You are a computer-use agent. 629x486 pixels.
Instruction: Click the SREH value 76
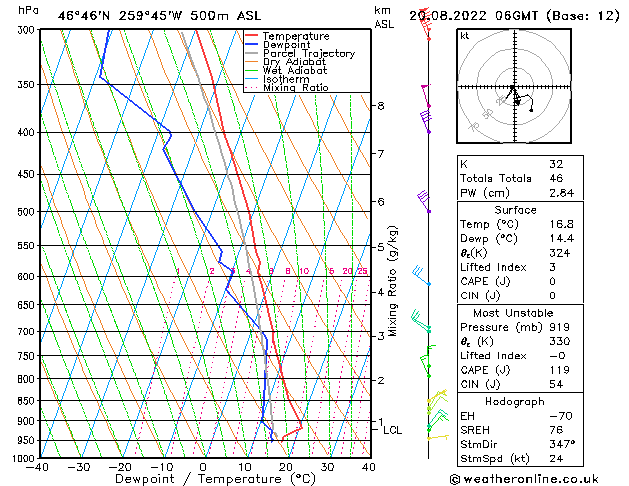556,430
